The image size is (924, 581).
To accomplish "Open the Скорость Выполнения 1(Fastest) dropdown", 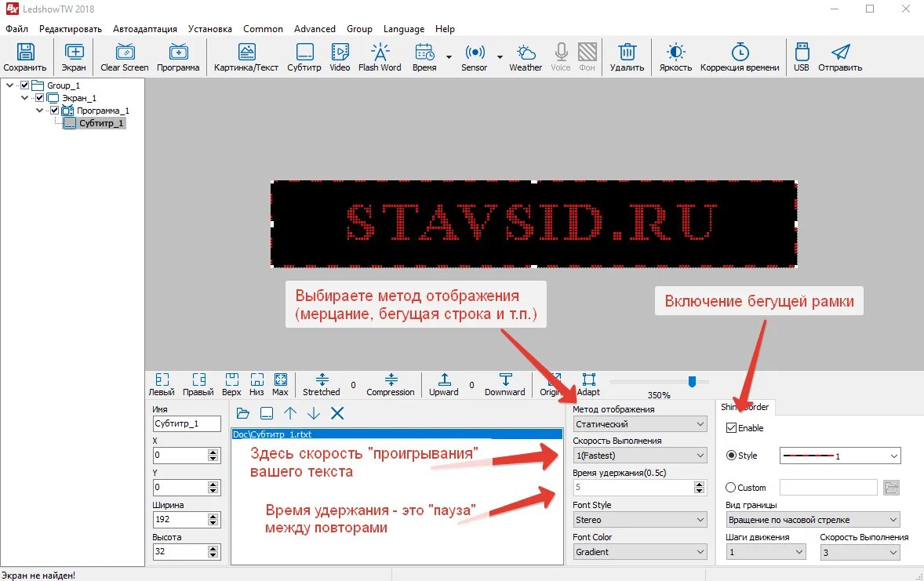I will tap(640, 456).
